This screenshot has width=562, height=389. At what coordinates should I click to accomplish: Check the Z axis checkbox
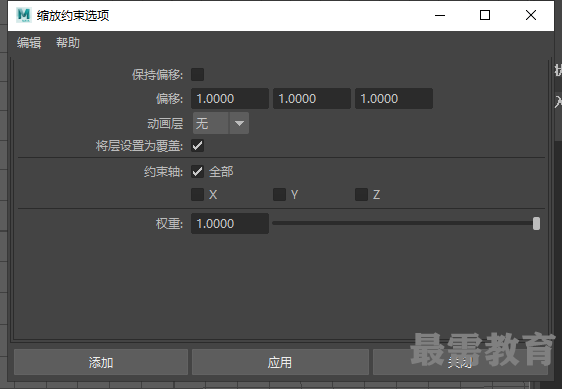click(362, 195)
